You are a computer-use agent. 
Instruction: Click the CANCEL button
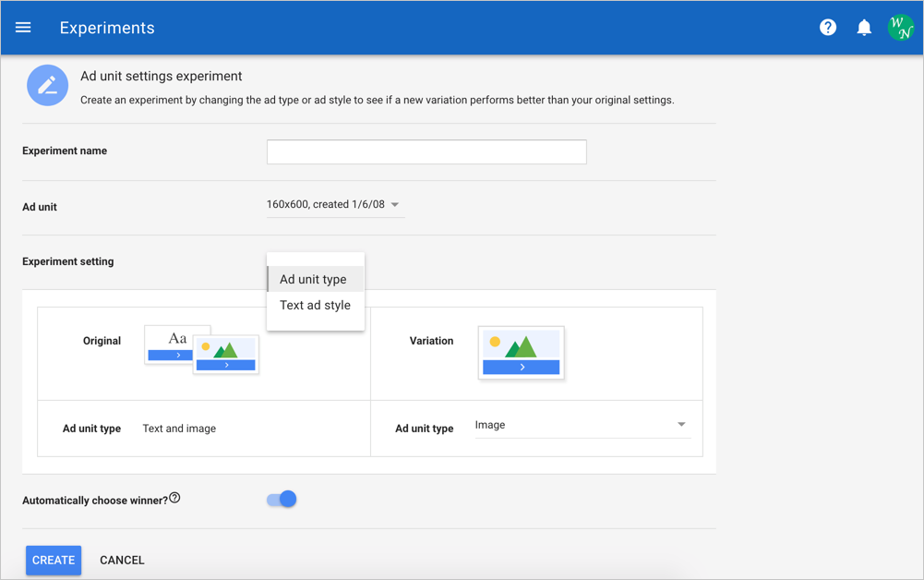pyautogui.click(x=122, y=561)
